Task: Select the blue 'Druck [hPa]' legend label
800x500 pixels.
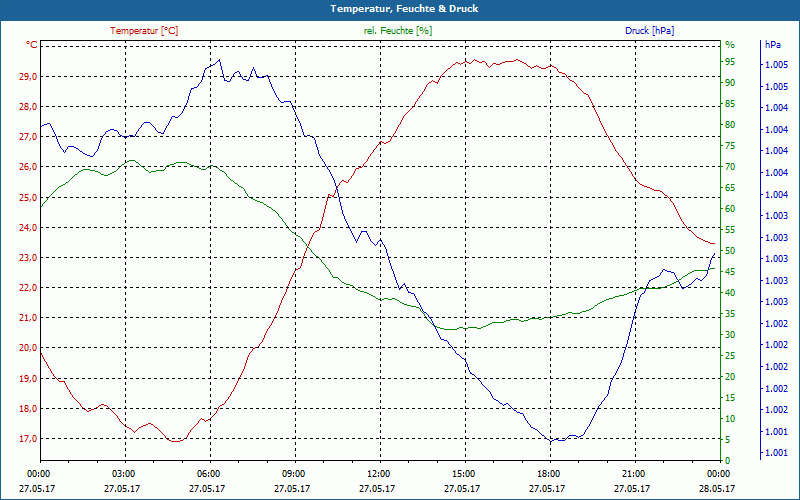Action: [x=649, y=31]
